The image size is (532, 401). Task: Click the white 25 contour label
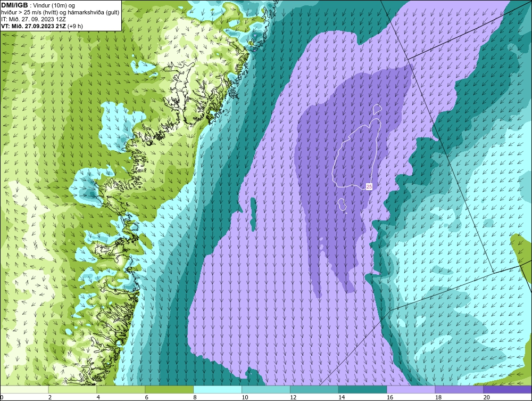(369, 186)
